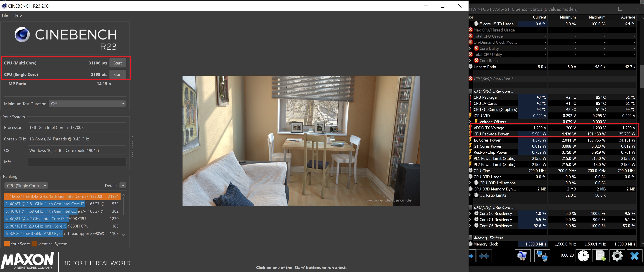Expand Core C6 Residency row
The width and height of the screenshot is (644, 272).
[470, 225]
